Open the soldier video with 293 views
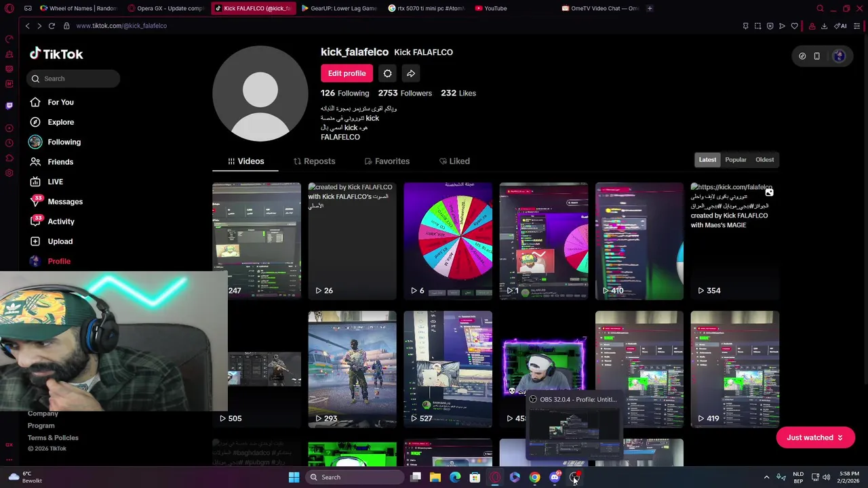The height and width of the screenshot is (488, 868). 352,369
